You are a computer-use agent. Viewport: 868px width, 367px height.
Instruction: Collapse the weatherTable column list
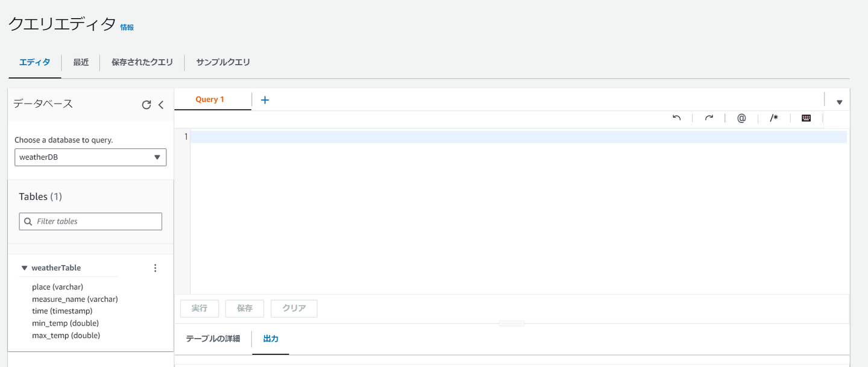pyautogui.click(x=25, y=268)
